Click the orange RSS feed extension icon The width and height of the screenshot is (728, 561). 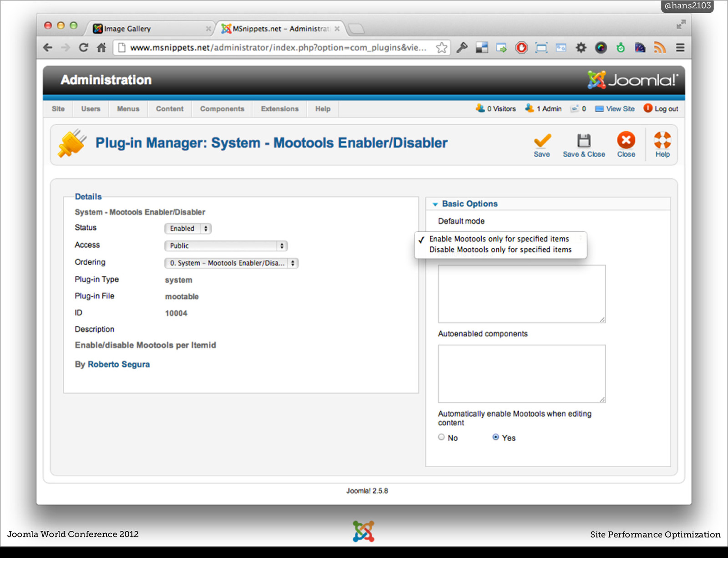point(660,47)
